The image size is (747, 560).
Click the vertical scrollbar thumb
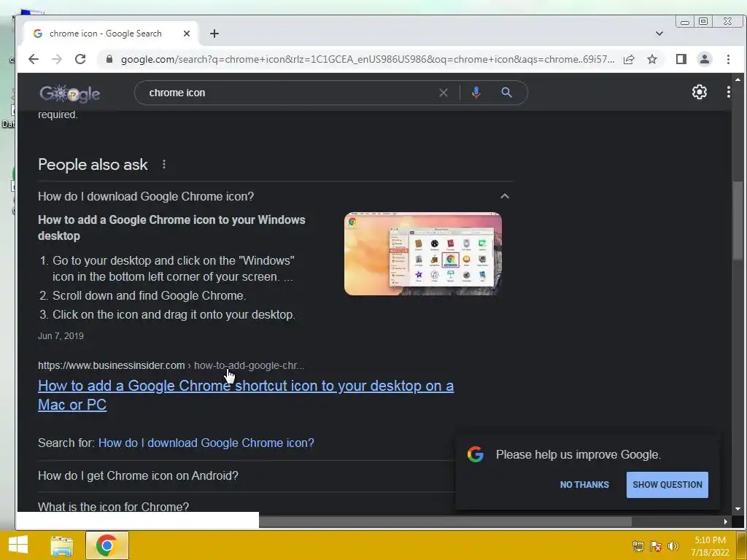[738, 220]
